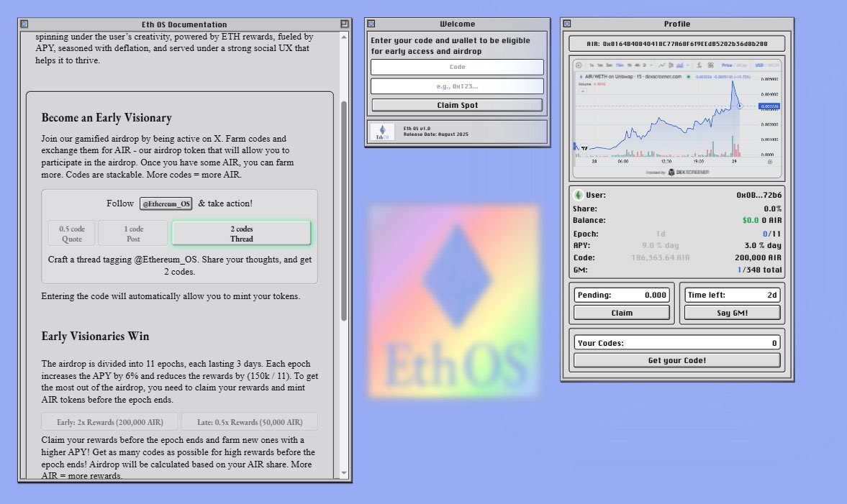Click Early: 2x Rewards box
The width and height of the screenshot is (847, 504).
[109, 422]
